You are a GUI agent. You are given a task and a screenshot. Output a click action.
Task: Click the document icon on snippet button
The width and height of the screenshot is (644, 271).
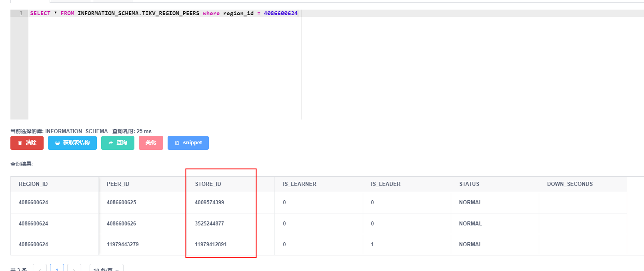(177, 143)
